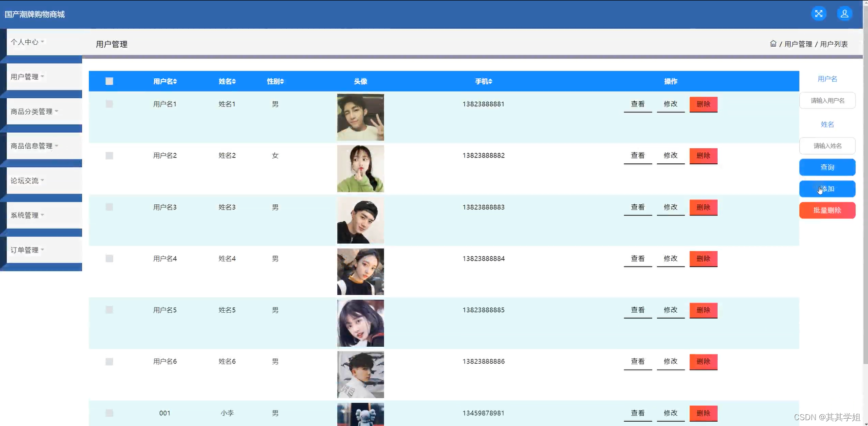Open avatar thumbnail of 用户名2

360,169
